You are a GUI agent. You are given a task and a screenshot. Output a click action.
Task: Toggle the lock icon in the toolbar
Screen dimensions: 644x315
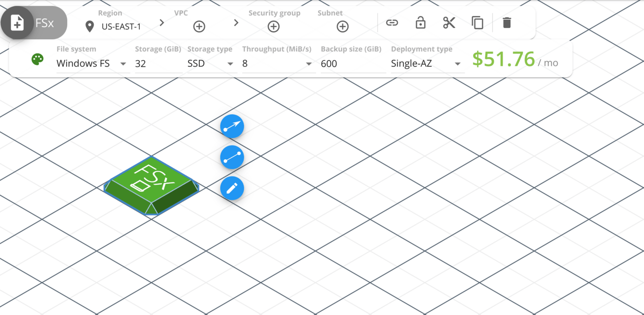pos(420,23)
